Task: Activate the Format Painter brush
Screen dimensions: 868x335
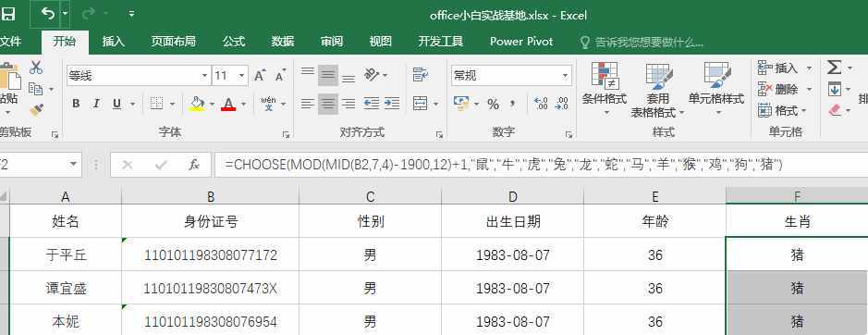Action: click(x=37, y=109)
